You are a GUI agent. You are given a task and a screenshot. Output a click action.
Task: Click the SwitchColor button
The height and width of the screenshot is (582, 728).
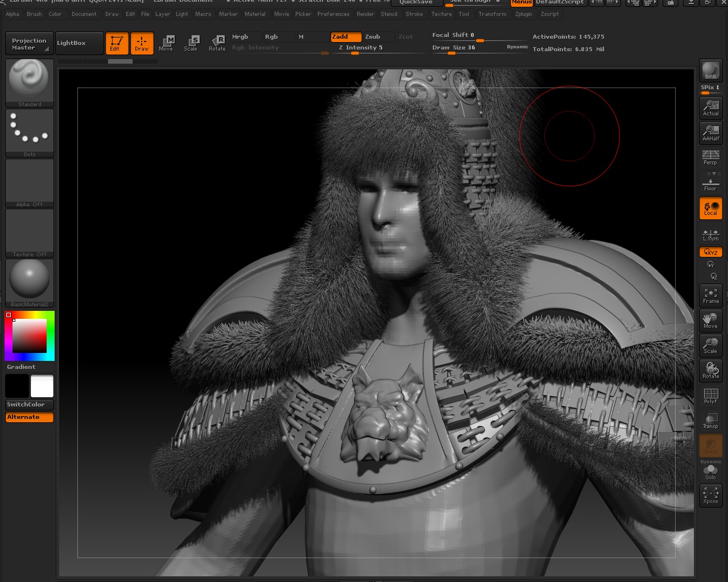[30, 404]
